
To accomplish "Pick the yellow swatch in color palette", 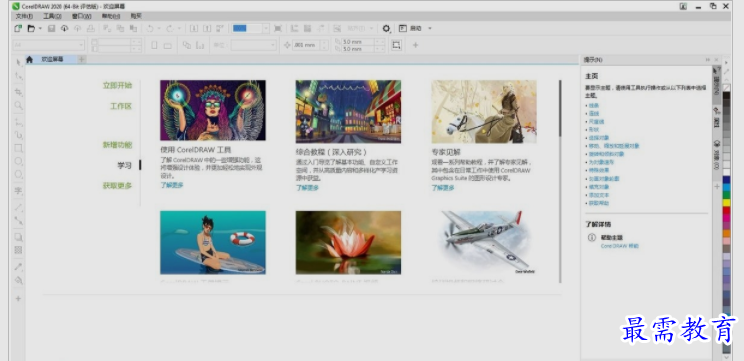I will pyautogui.click(x=726, y=203).
